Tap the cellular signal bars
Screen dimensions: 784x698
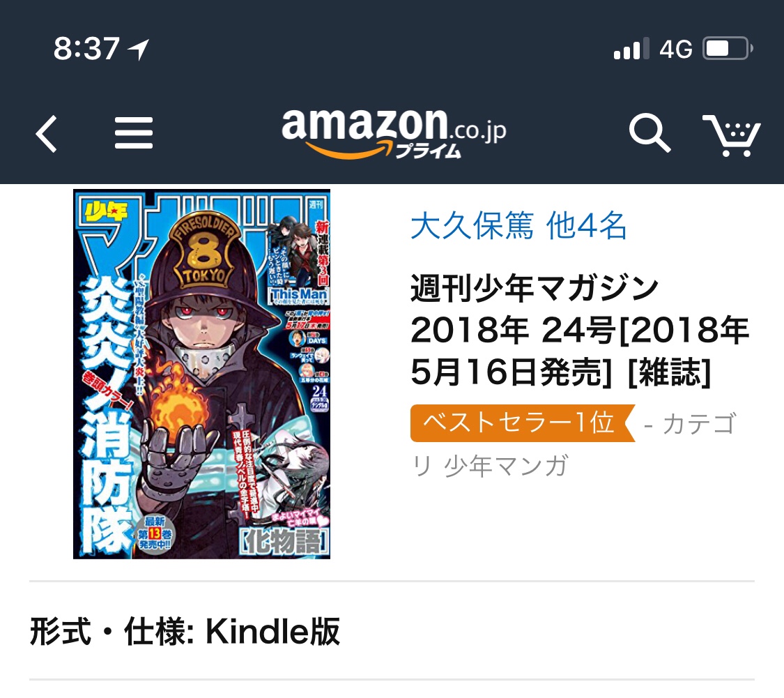point(631,49)
